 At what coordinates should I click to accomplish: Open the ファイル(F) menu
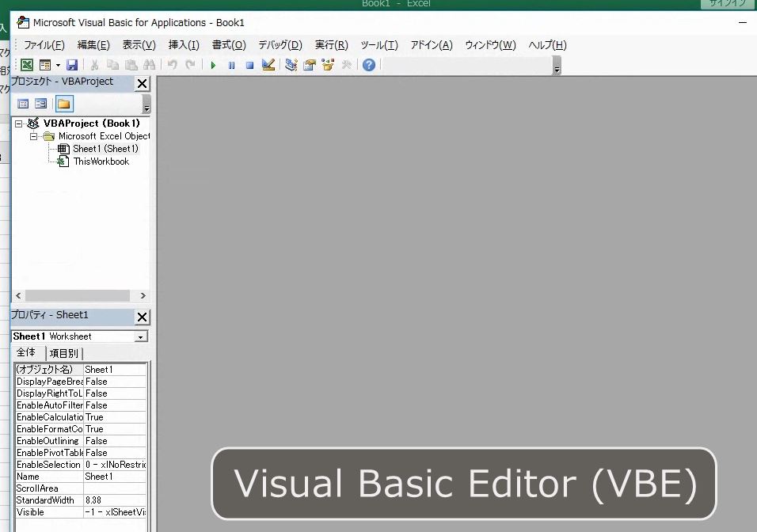44,45
